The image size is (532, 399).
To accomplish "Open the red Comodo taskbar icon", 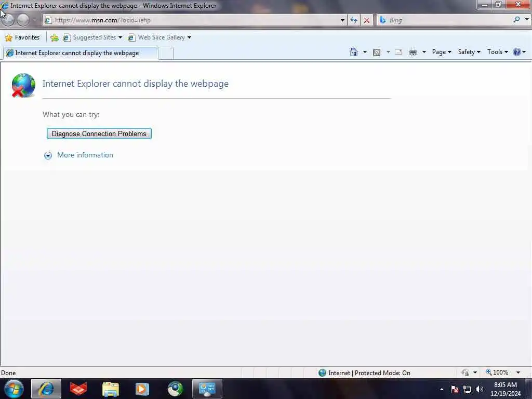I will [x=78, y=389].
